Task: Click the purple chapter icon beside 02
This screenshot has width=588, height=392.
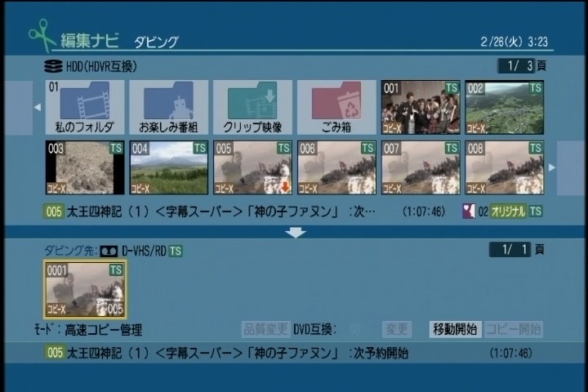Action: pyautogui.click(x=469, y=211)
